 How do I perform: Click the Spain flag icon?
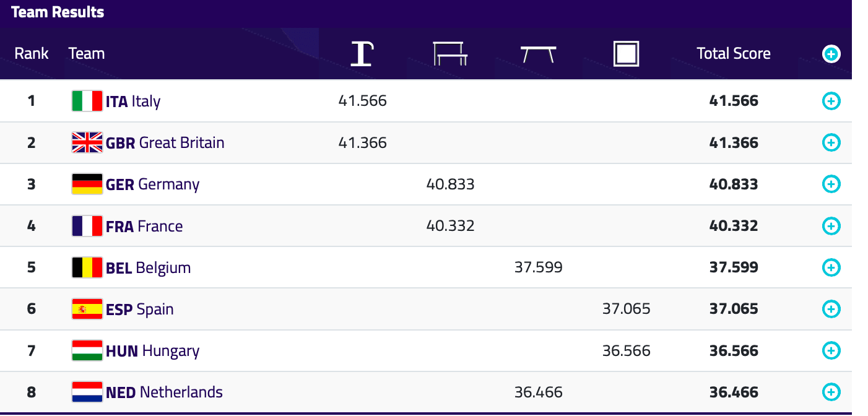(x=87, y=309)
